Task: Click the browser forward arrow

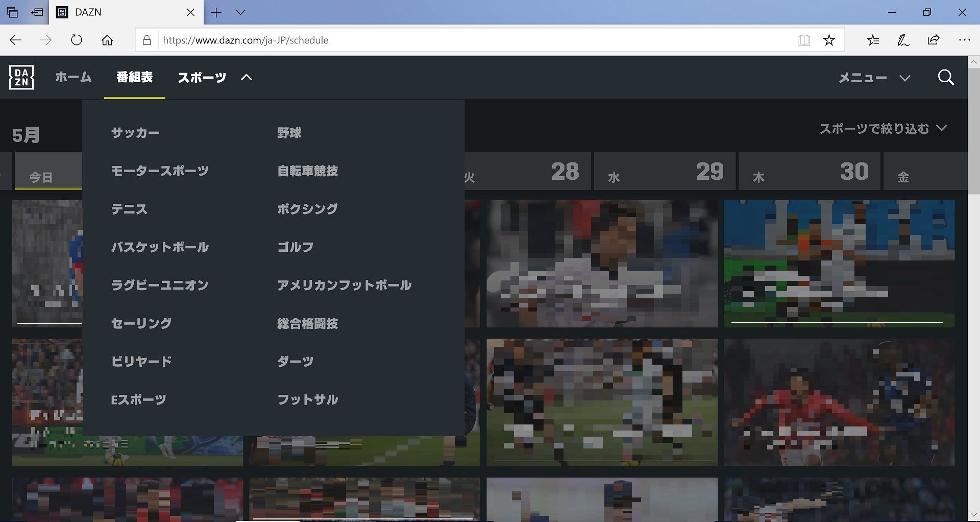Action: pos(46,40)
